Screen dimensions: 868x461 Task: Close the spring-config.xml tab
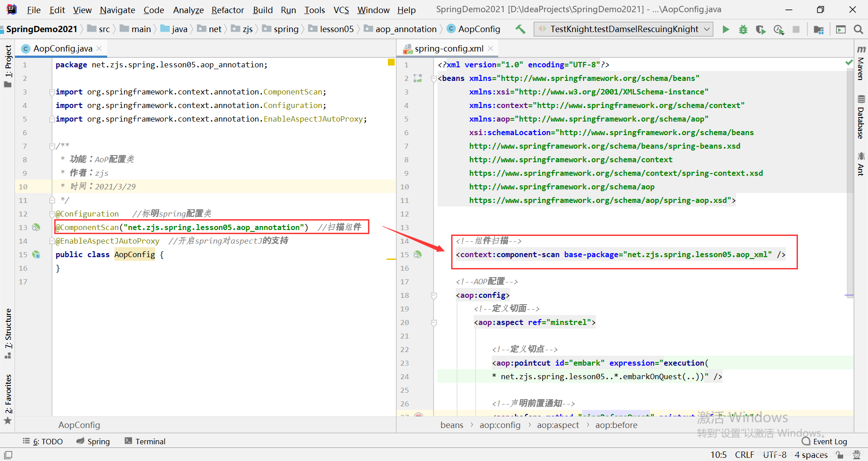491,48
